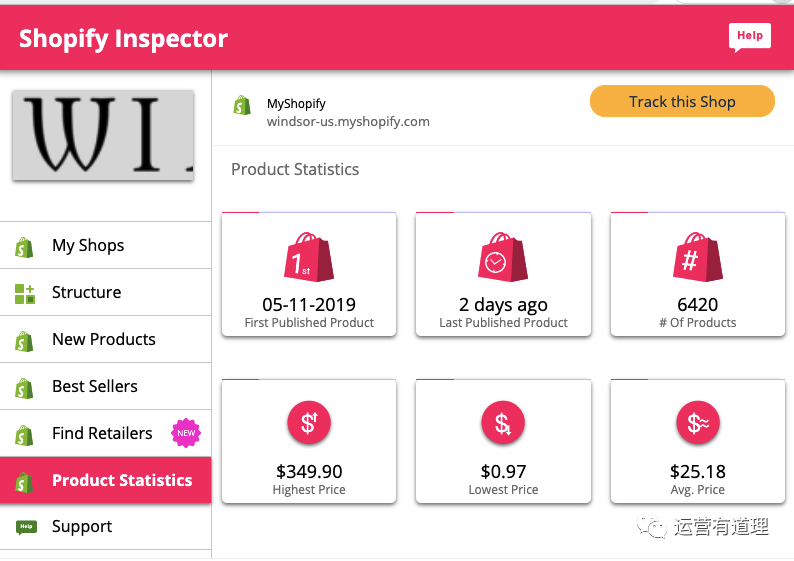Click the Track this Shop button

click(682, 101)
